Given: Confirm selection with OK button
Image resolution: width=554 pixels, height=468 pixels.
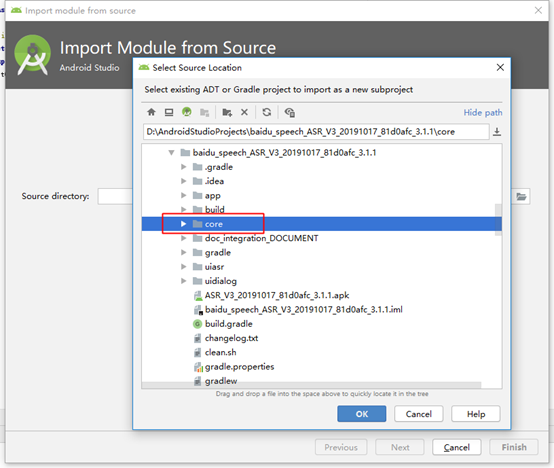Looking at the screenshot, I should click(x=361, y=414).
